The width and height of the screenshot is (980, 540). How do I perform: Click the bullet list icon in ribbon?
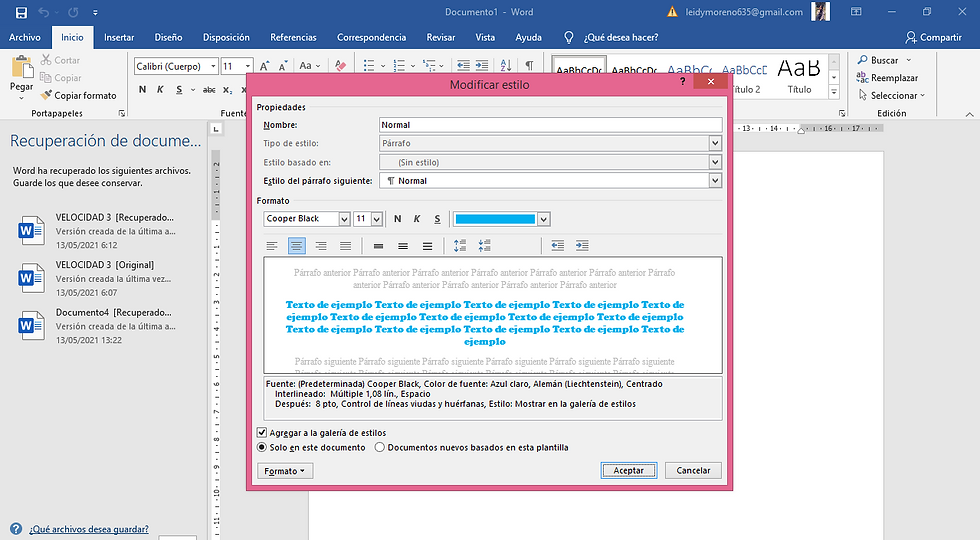click(369, 66)
